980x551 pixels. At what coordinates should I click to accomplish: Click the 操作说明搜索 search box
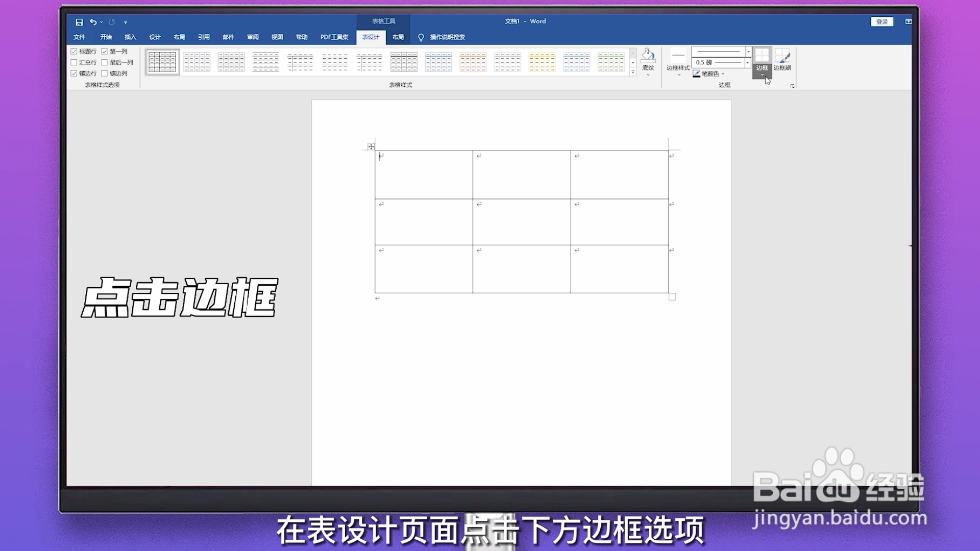447,37
